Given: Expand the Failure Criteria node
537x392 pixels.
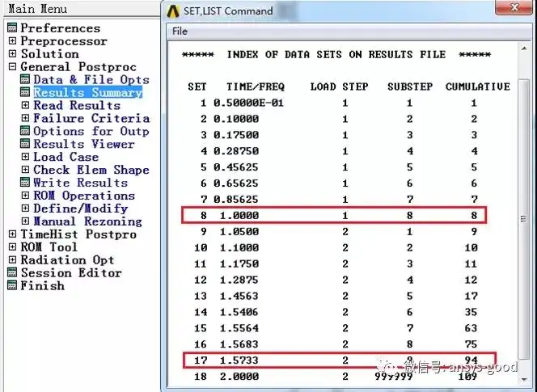Looking at the screenshot, I should (25, 118).
